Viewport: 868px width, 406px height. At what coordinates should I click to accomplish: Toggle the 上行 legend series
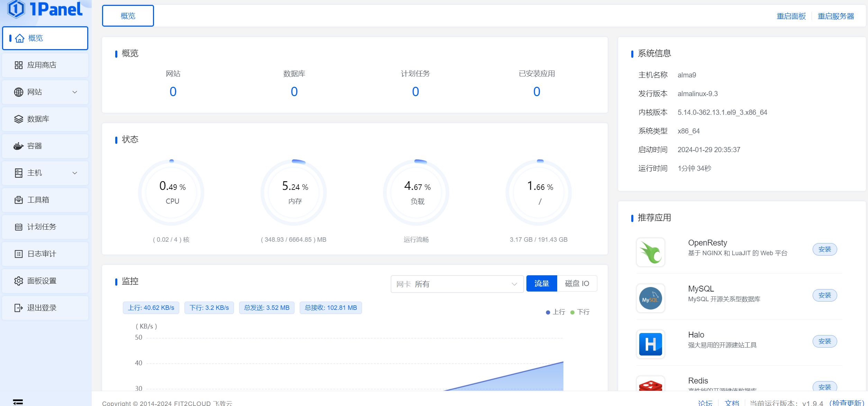[x=555, y=312]
